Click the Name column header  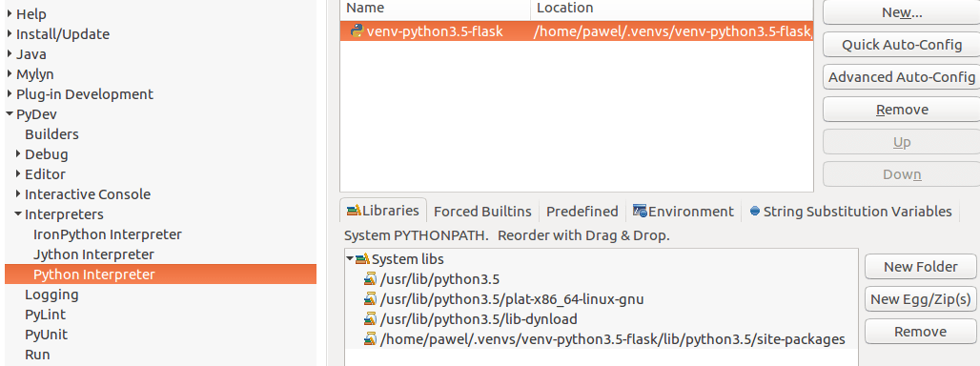pos(435,9)
